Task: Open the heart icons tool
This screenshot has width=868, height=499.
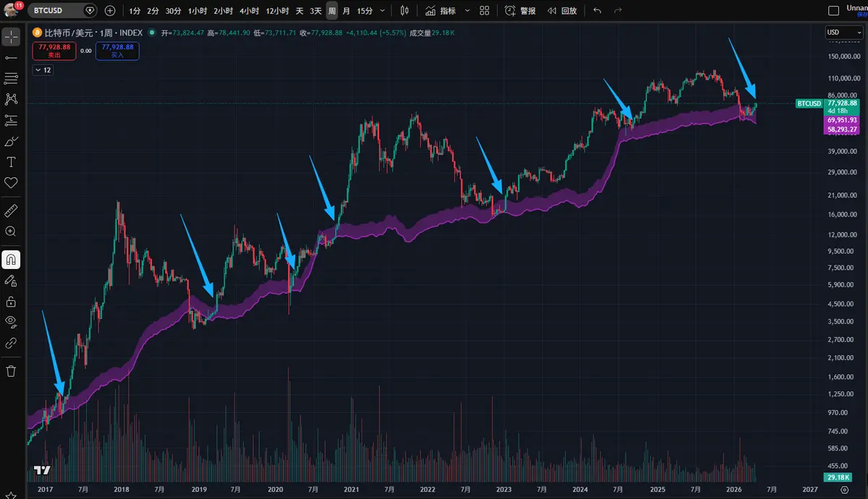Action: point(11,183)
